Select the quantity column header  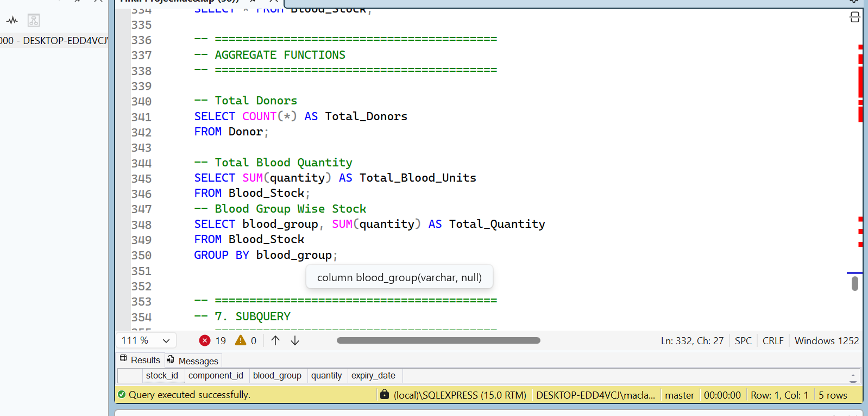click(327, 376)
